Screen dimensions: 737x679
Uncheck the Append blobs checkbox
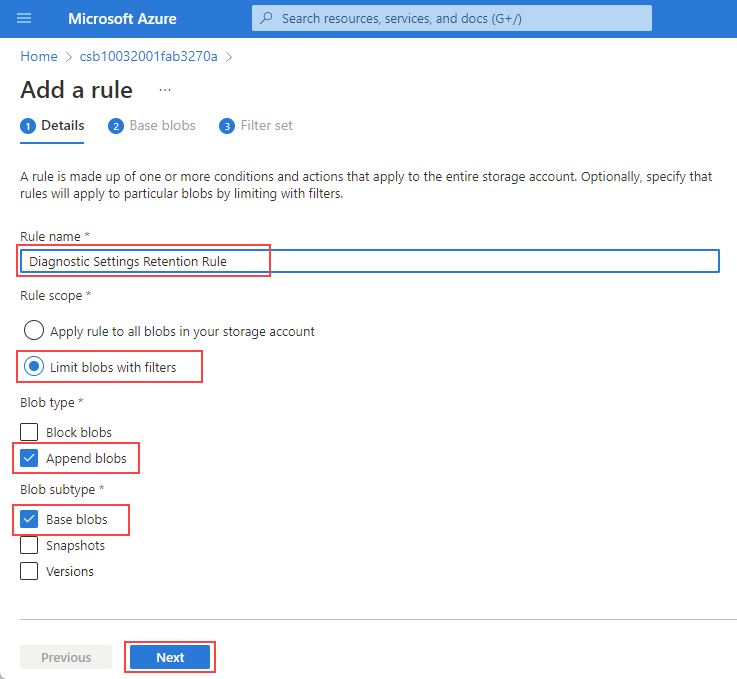click(x=30, y=459)
